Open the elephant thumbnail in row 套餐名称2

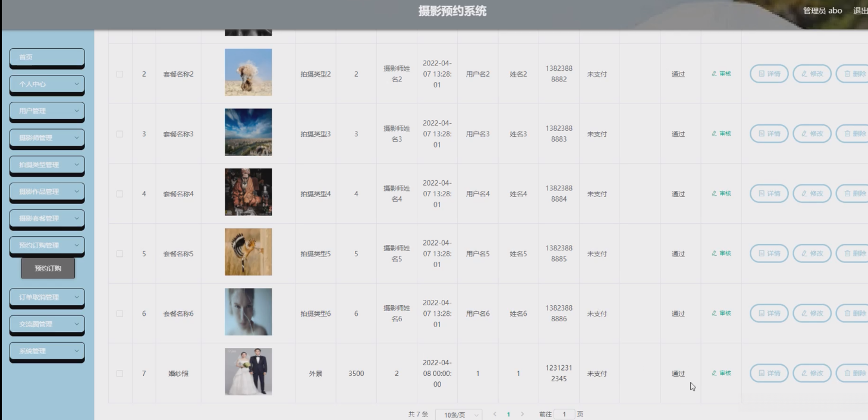pos(249,72)
